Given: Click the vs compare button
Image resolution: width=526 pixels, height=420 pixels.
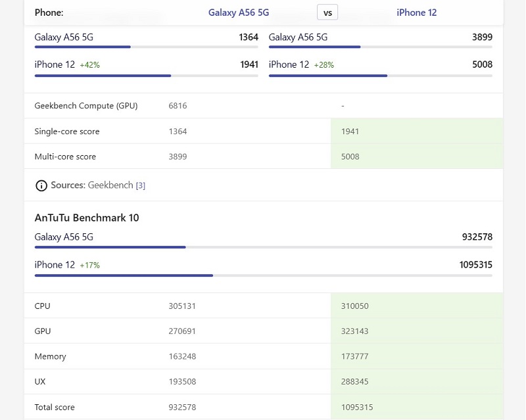Looking at the screenshot, I should [327, 12].
